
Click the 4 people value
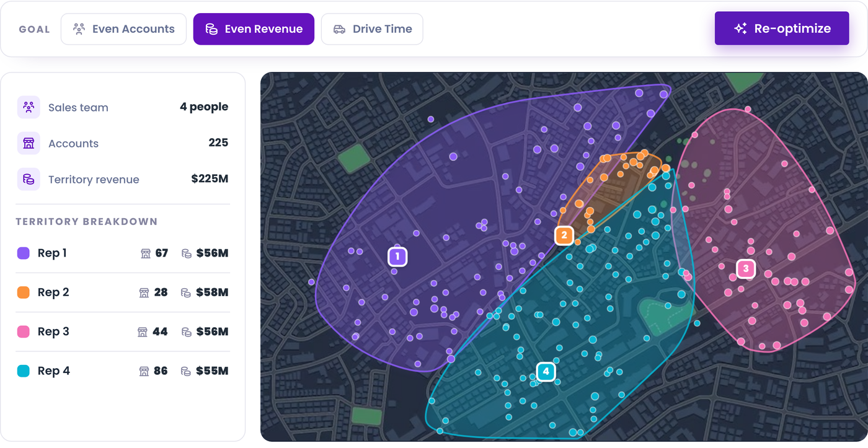point(204,107)
